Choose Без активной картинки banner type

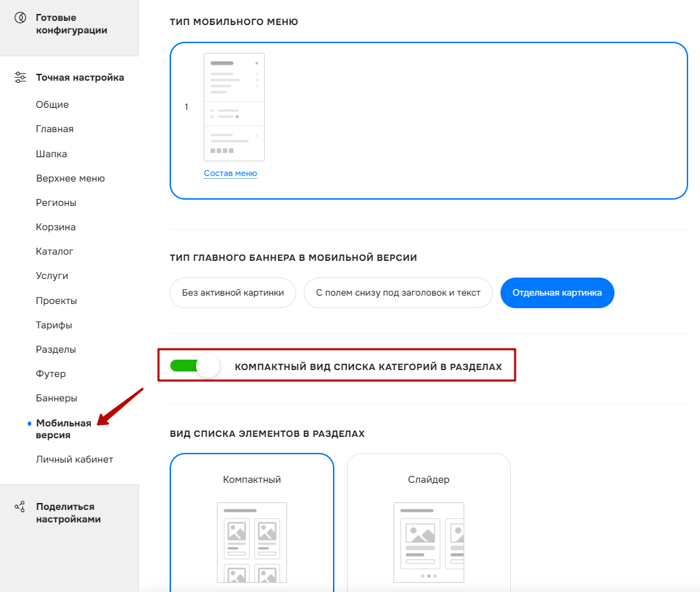[x=233, y=293]
